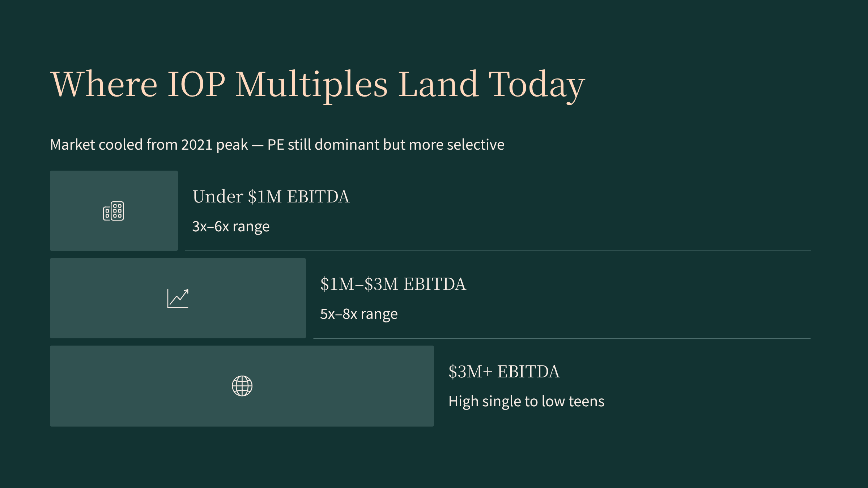Select the "$1M–$3M EBITDA" heading
This screenshot has height=488, width=868.
393,284
